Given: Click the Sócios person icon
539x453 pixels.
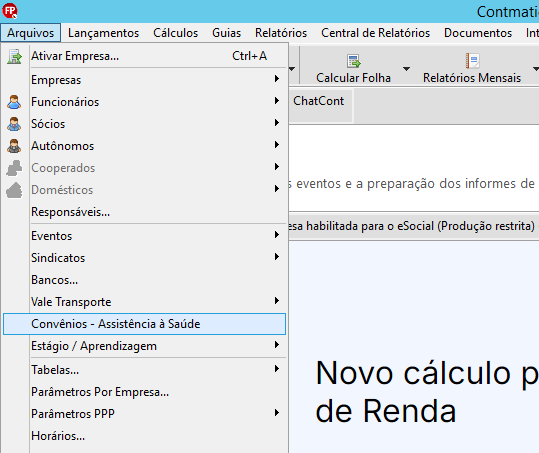Looking at the screenshot, I should pyautogui.click(x=14, y=124).
